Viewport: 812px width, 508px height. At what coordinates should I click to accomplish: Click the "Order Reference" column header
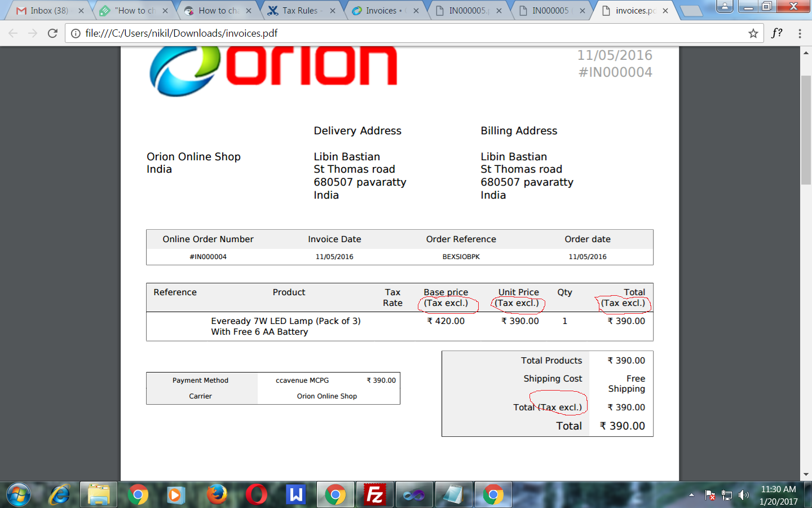(x=461, y=239)
